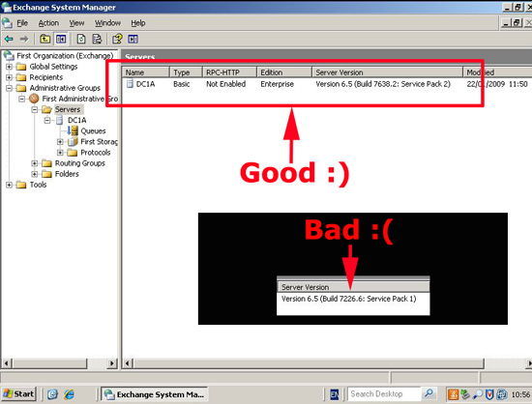Screen dimensions: 532x404
Task: Click the DC1A server icon in the list
Action: [130, 84]
